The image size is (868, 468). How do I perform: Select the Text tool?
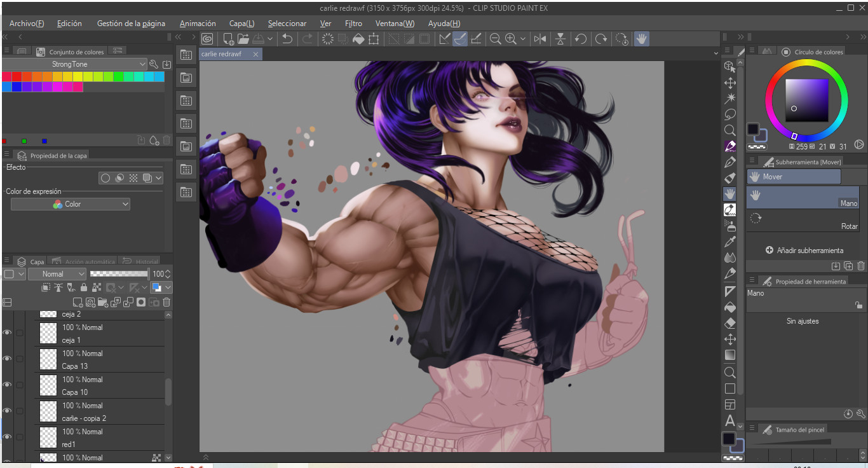[x=730, y=420]
